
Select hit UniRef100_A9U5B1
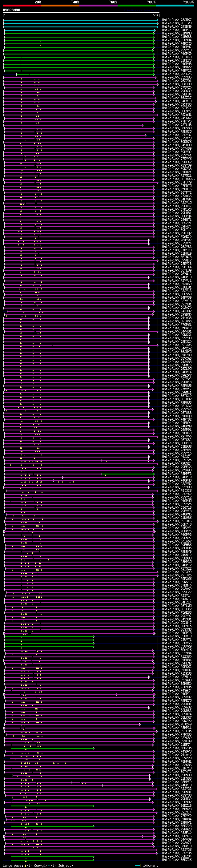coord(177,792)
